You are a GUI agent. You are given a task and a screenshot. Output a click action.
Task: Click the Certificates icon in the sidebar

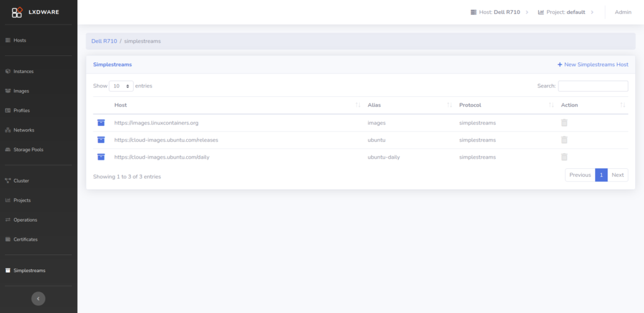click(8, 239)
